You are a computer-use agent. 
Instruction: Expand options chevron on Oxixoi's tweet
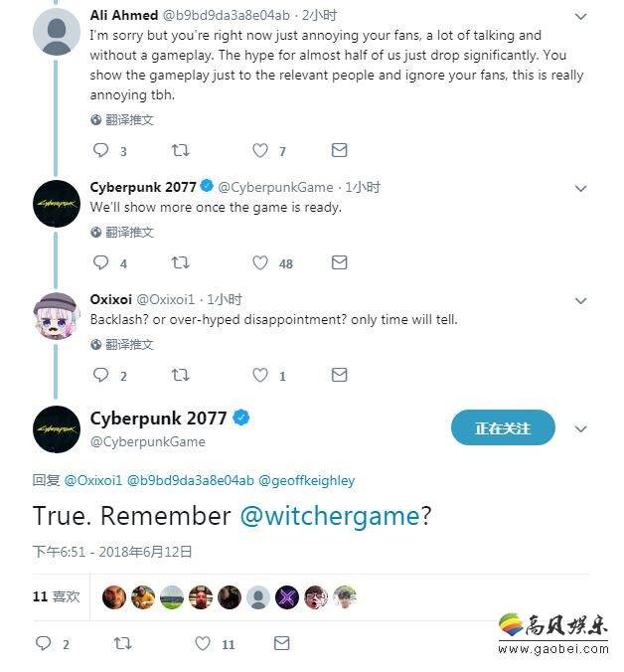pos(580,301)
